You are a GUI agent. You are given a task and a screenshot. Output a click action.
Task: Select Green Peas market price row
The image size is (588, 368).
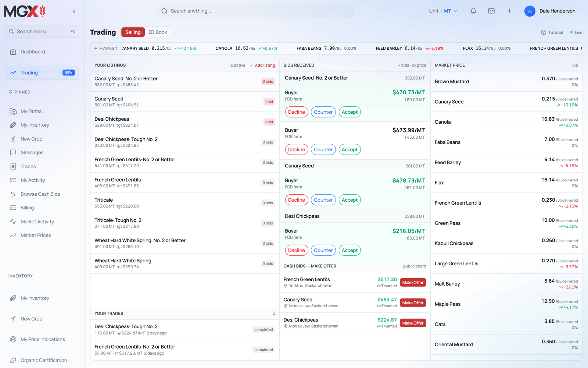pos(506,223)
